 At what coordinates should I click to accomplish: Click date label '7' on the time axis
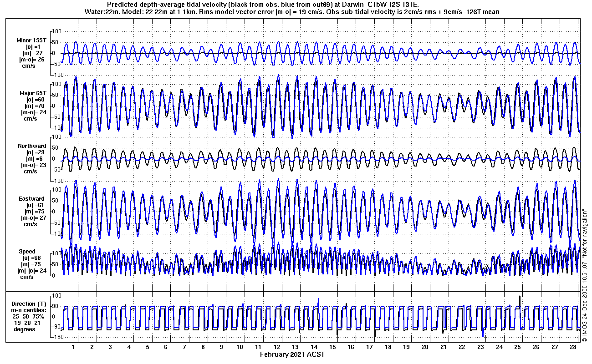pos(184,347)
